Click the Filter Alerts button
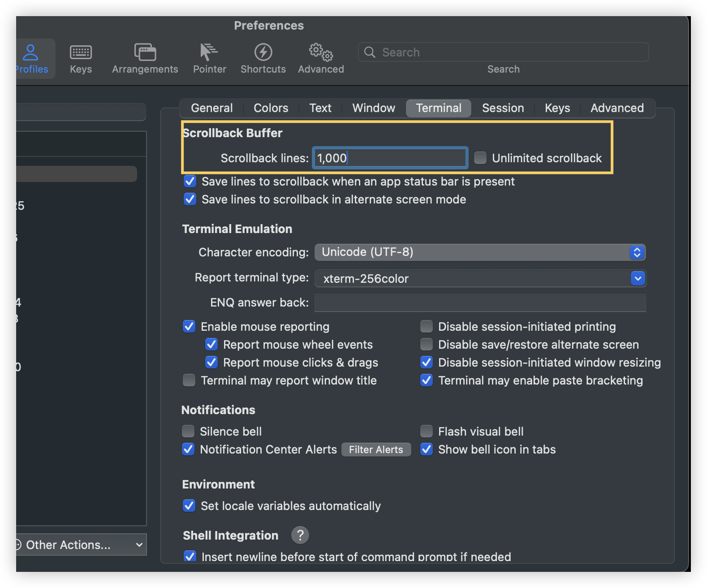707x588 pixels. pyautogui.click(x=376, y=450)
